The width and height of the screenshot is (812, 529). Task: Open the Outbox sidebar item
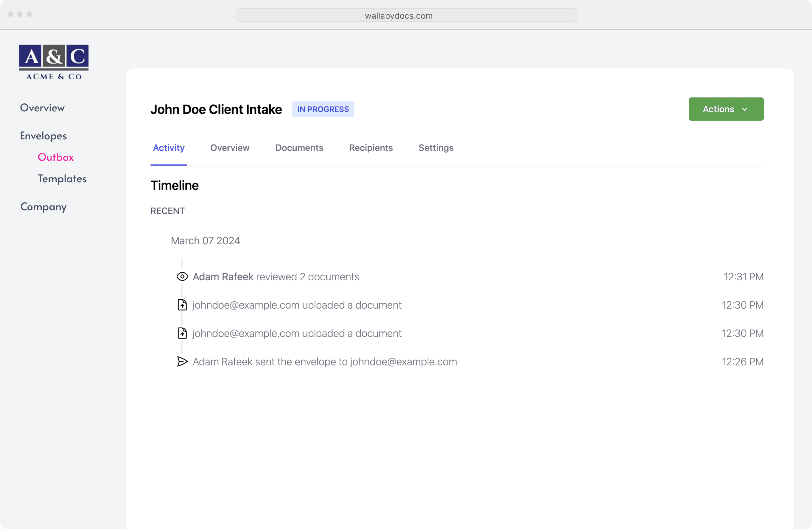click(56, 157)
